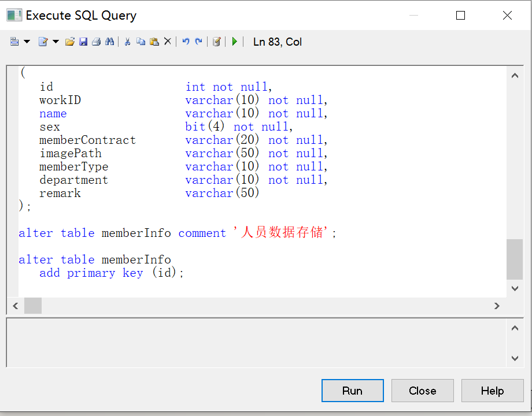Execute query with green play icon
Viewport: 532px width, 416px height.
coord(234,42)
